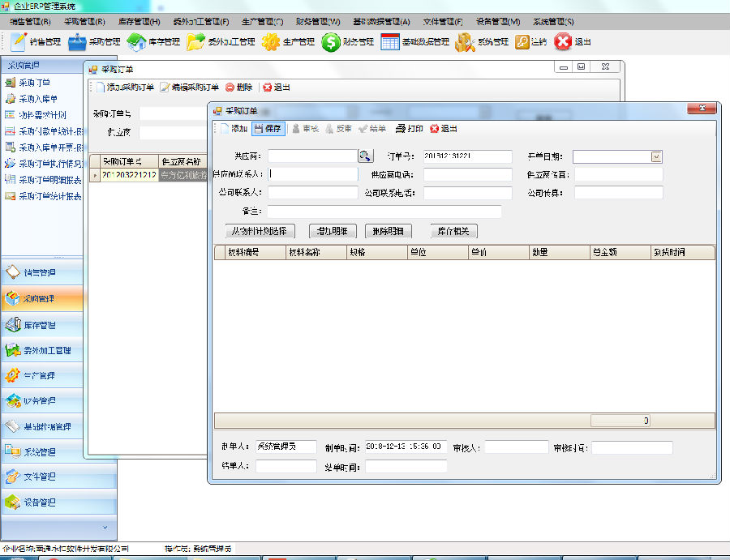
Task: Select 财务管理 in the left navigation bar
Action: coord(42,400)
